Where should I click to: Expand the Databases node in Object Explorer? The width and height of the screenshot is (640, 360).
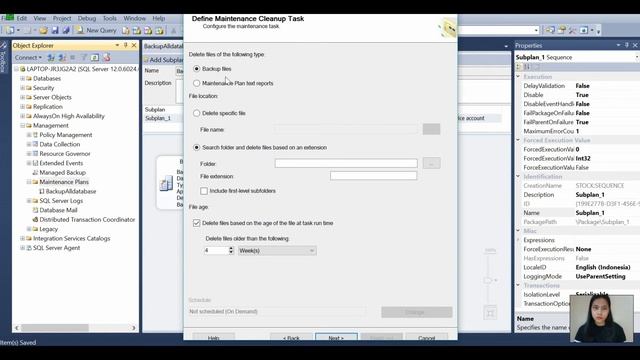[22, 78]
